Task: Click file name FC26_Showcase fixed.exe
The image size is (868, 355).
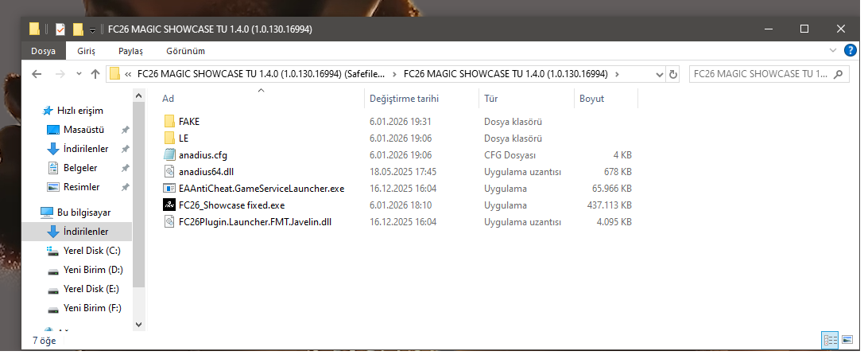Action: [232, 205]
